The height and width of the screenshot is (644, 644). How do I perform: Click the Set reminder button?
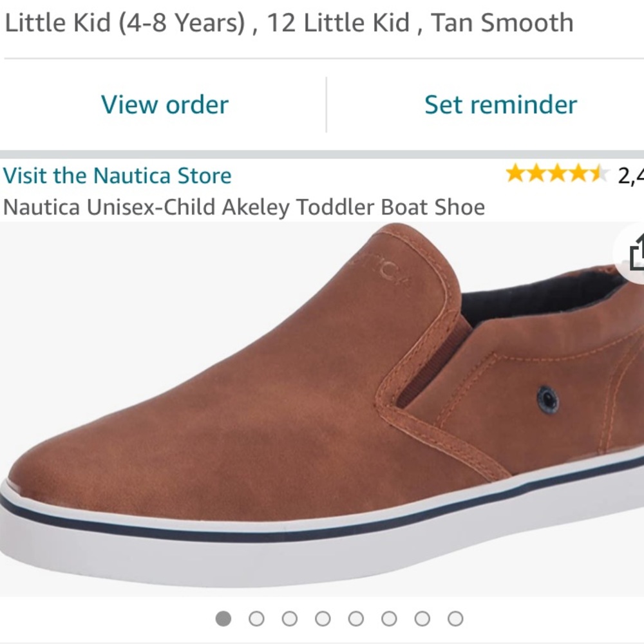click(500, 104)
